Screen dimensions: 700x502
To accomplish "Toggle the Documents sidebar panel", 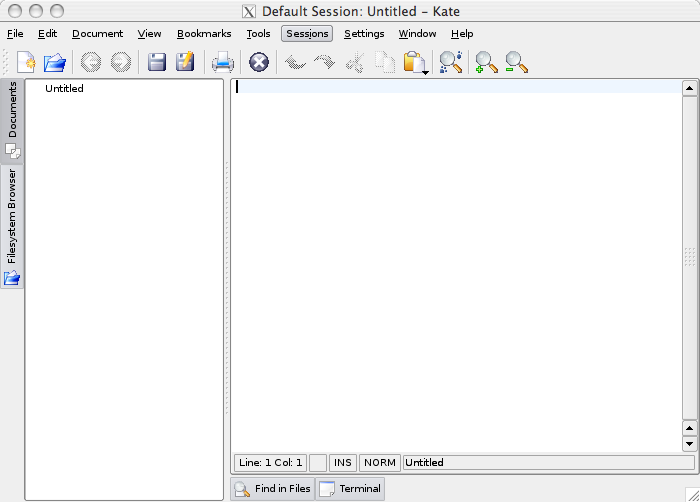I will tap(12, 120).
